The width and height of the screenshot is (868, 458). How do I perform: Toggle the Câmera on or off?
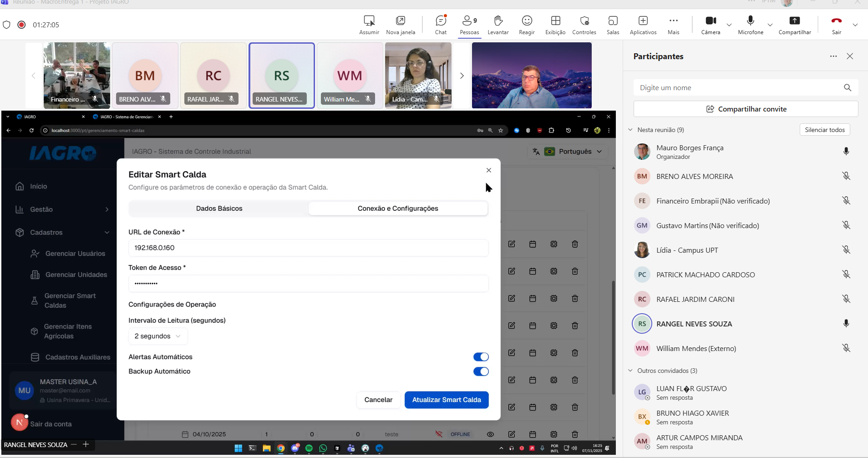(x=711, y=25)
